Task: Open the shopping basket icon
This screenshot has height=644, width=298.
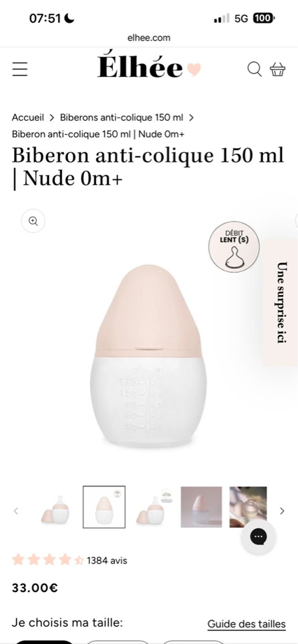Action: point(278,69)
